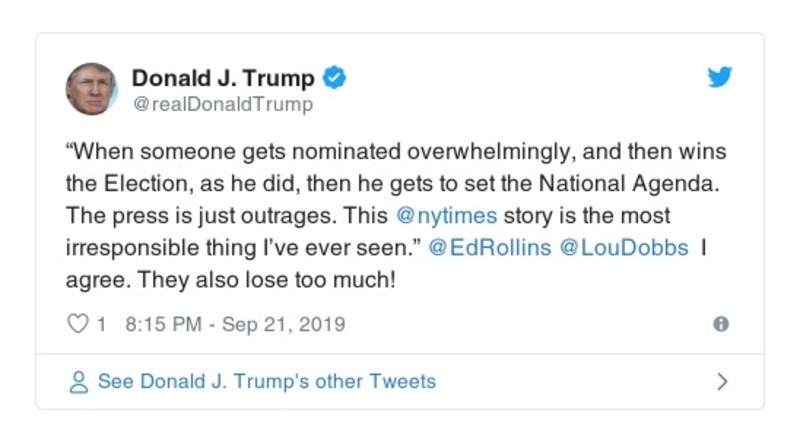
Task: Open the @EdRollins mention
Action: 489,249
